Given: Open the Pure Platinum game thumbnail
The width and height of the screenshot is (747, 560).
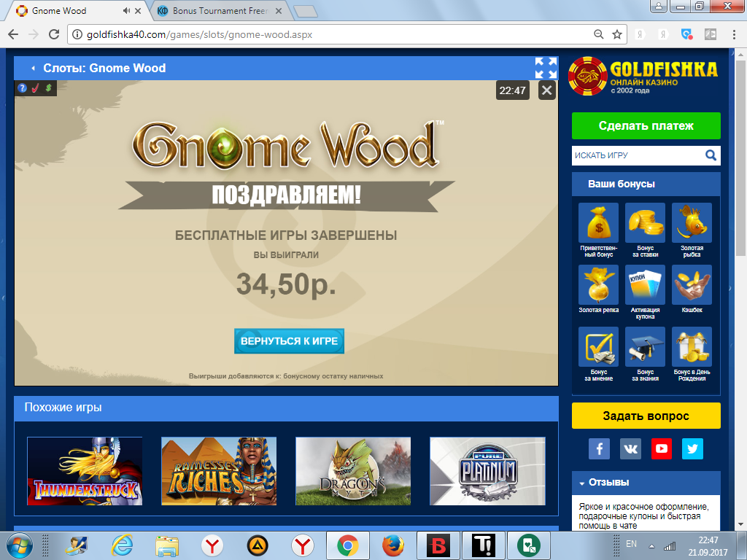Looking at the screenshot, I should pyautogui.click(x=487, y=471).
